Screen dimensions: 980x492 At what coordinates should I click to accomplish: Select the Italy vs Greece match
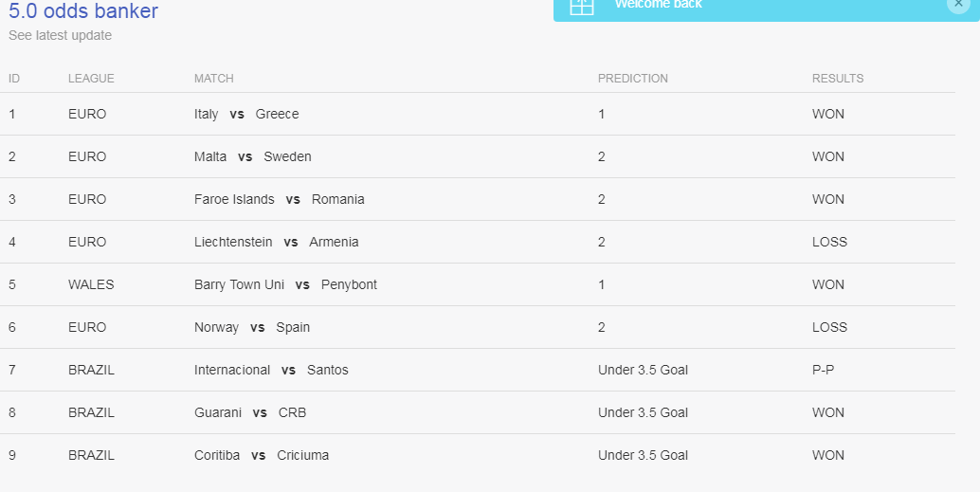point(246,114)
